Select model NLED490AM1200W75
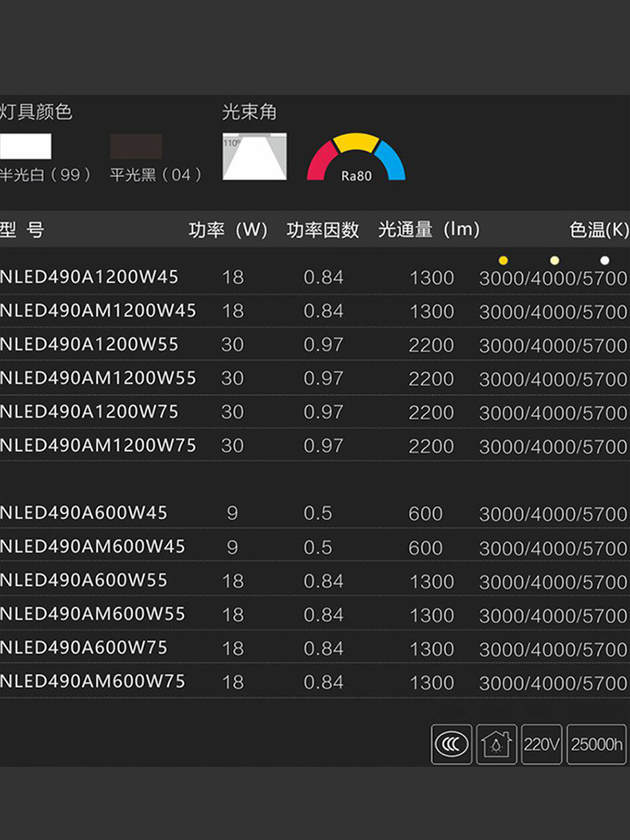Screen dimensions: 630x840 pyautogui.click(x=97, y=446)
